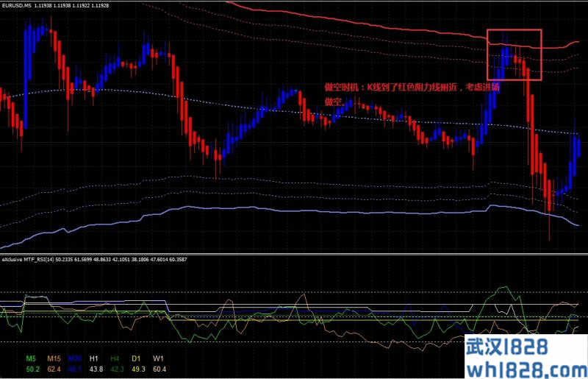This screenshot has width=588, height=379.
Task: Select the H1 timeframe label
Action: pos(94,358)
